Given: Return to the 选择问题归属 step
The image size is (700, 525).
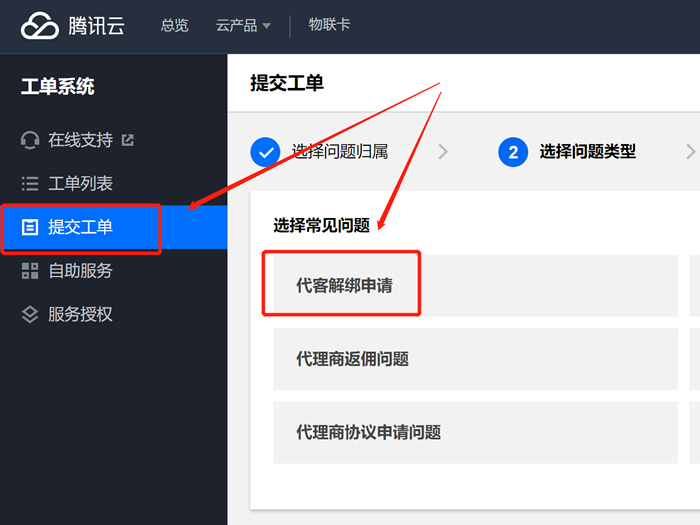Looking at the screenshot, I should (339, 152).
